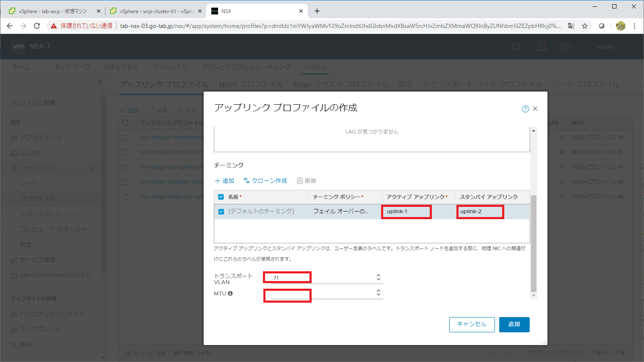Click the フェイル オーバー teaming policy cell
Screen dimensions: 644x362
pyautogui.click(x=341, y=211)
